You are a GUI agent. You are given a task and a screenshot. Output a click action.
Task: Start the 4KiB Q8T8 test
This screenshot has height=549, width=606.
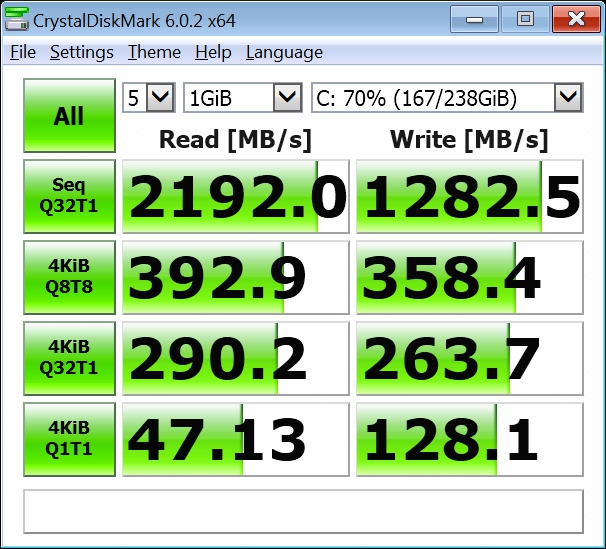click(70, 277)
